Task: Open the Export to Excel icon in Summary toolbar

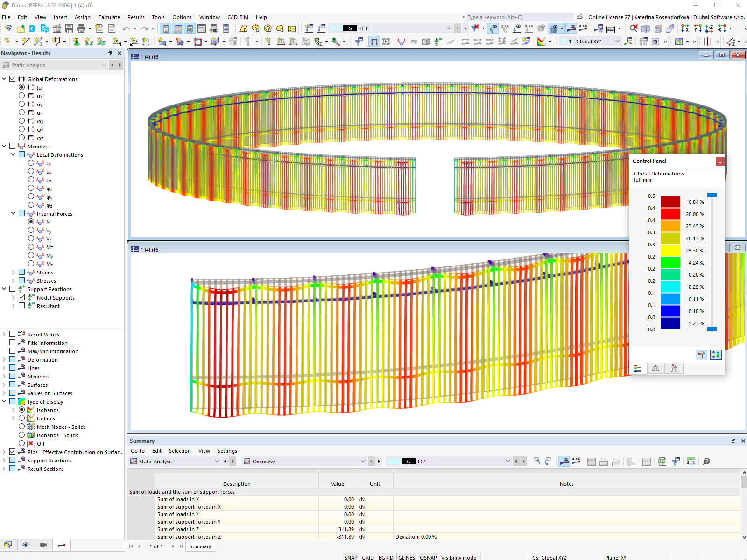Action: click(x=662, y=462)
